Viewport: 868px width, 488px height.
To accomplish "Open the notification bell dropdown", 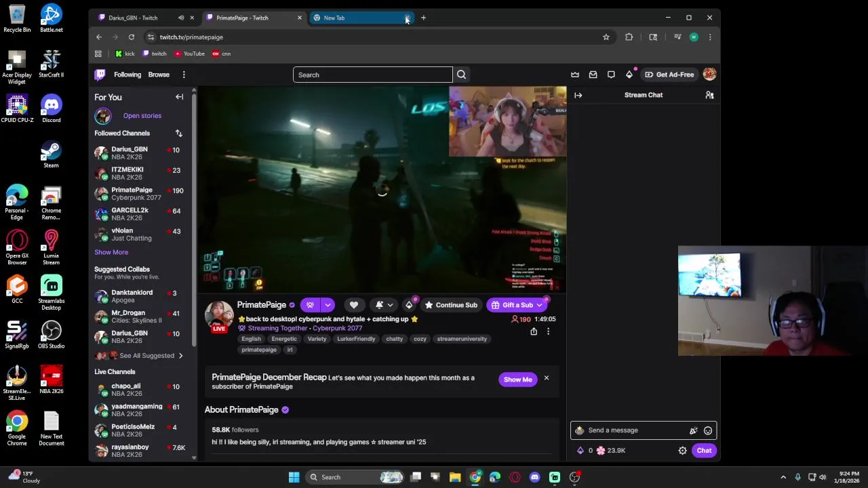I will [384, 305].
